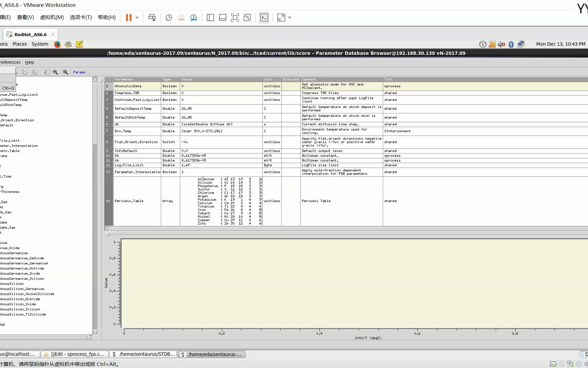
Task: Click the jEdit tray icon
Action: (492, 44)
